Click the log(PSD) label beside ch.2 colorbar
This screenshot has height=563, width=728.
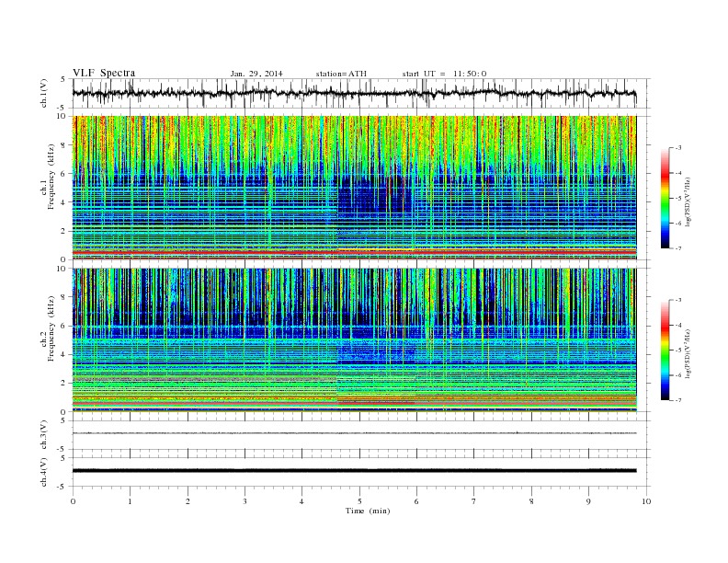[x=688, y=353]
